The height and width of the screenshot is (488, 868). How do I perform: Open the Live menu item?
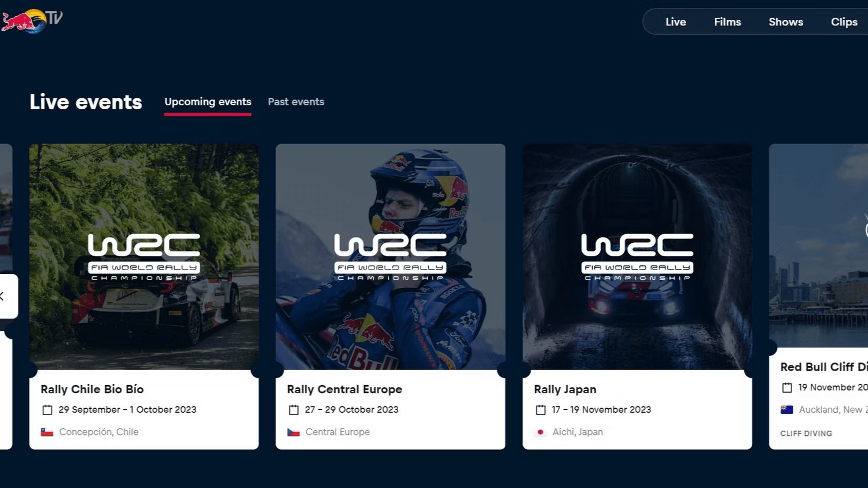[x=675, y=22]
